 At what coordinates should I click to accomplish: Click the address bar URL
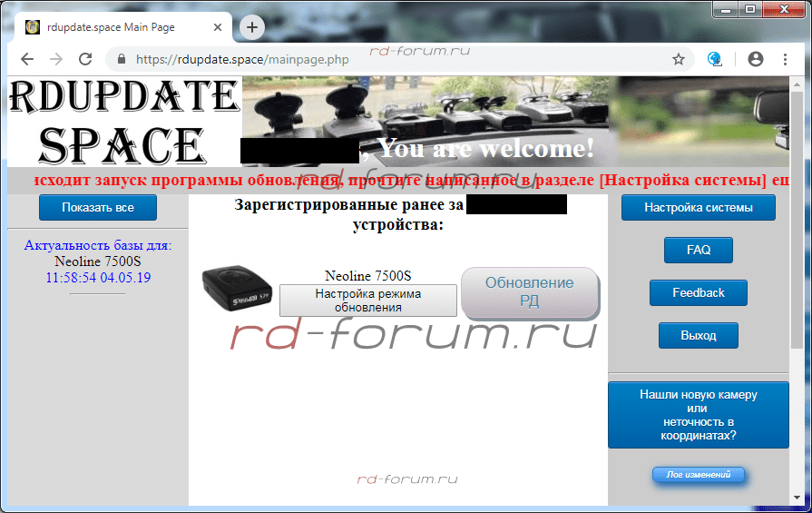pos(242,59)
